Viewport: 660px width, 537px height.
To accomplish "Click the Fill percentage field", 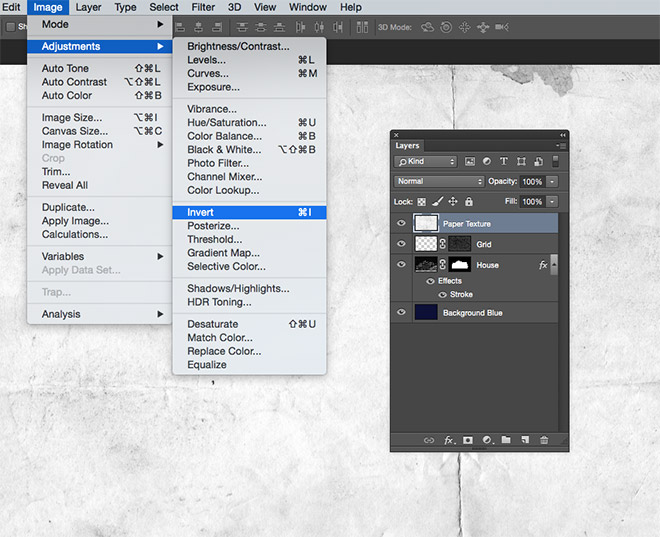I will (x=531, y=201).
